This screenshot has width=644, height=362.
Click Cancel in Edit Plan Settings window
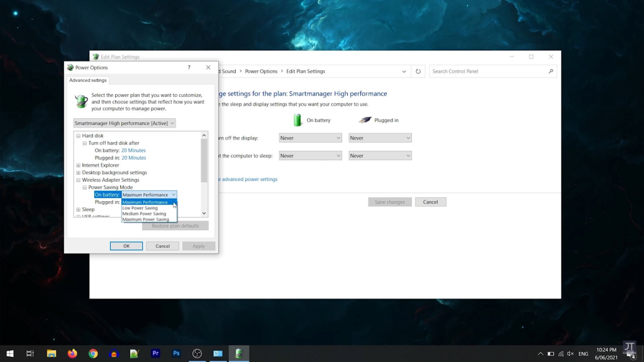tap(430, 202)
